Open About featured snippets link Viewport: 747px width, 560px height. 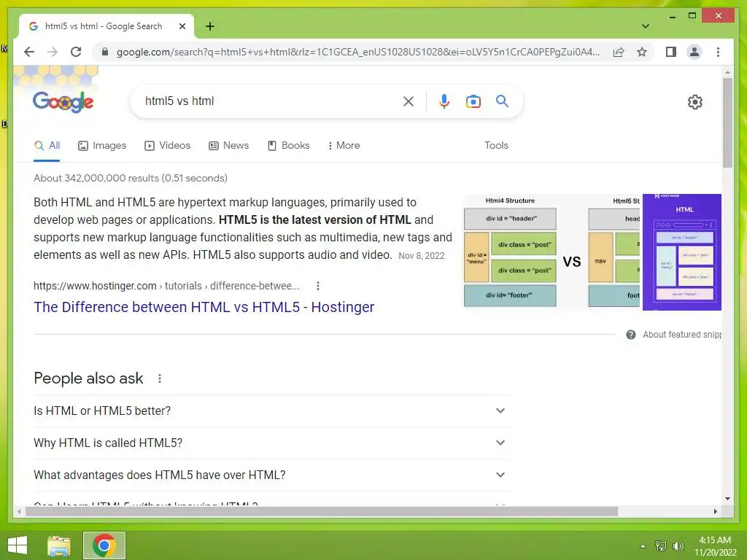tap(682, 335)
